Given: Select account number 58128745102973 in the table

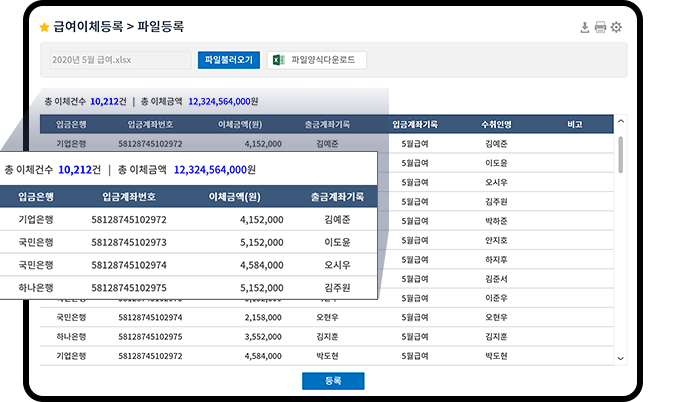Looking at the screenshot, I should point(128,242).
